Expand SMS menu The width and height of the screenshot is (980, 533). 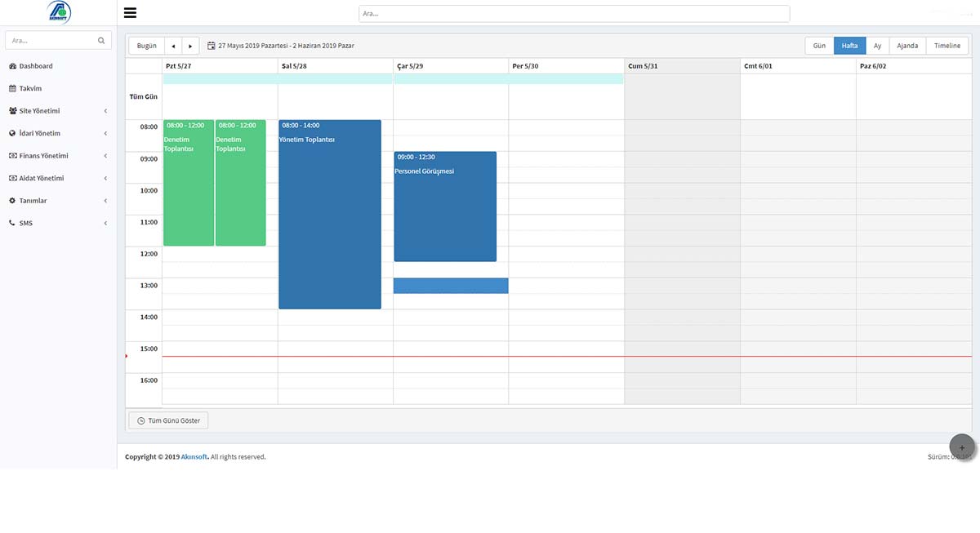click(57, 223)
